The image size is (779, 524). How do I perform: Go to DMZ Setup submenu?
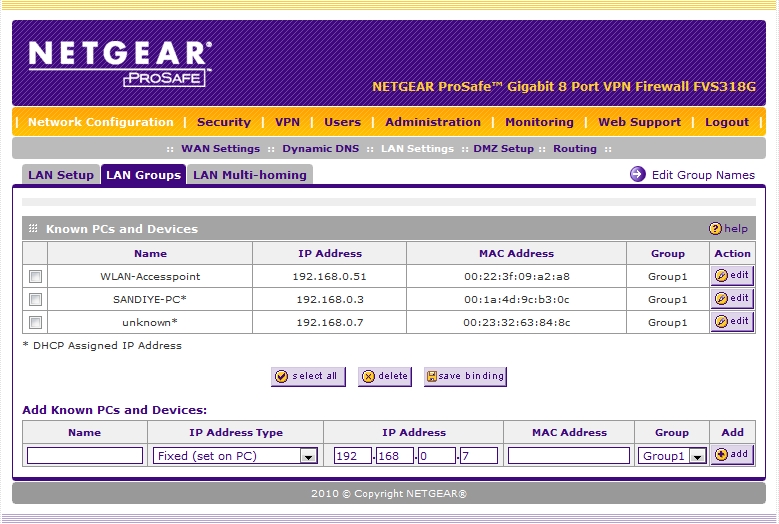click(503, 149)
